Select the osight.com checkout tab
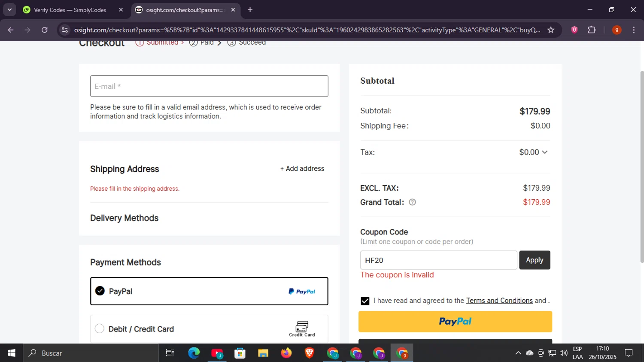Viewport: 644px width, 362px height. [185, 10]
